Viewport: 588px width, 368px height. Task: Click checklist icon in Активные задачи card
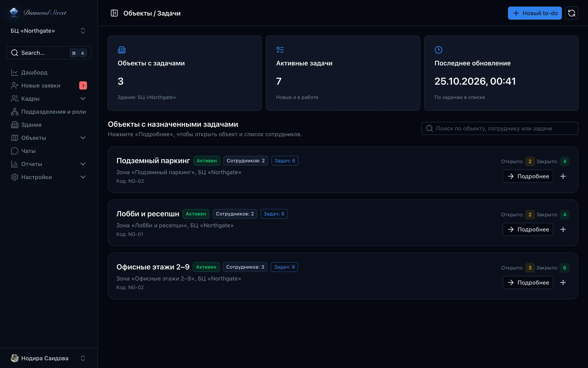(x=280, y=50)
